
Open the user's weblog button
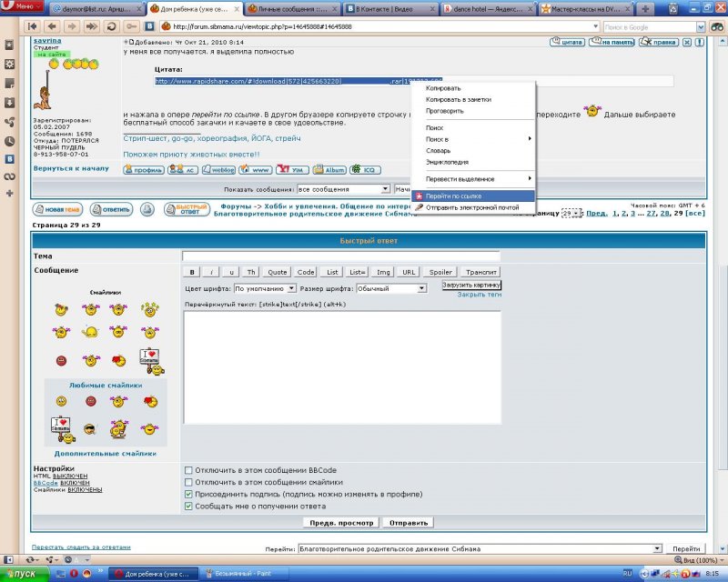[x=218, y=170]
